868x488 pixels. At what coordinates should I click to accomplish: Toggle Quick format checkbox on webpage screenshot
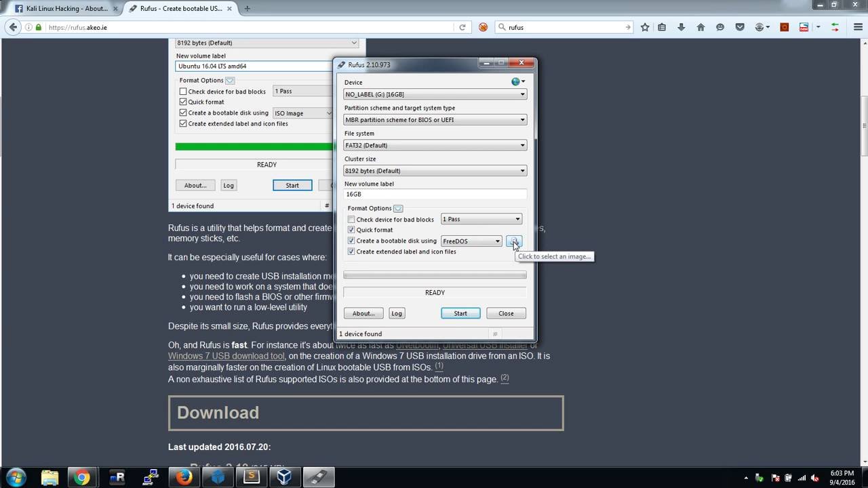coord(183,102)
